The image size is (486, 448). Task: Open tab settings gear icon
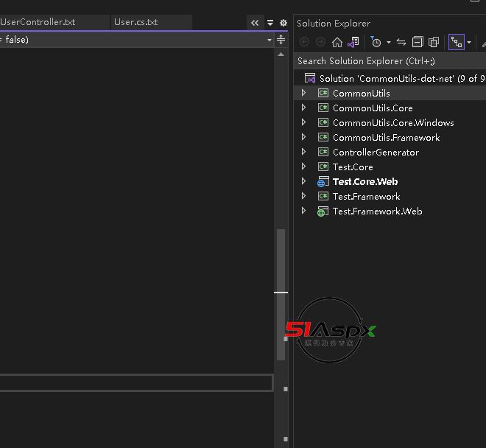click(x=283, y=23)
